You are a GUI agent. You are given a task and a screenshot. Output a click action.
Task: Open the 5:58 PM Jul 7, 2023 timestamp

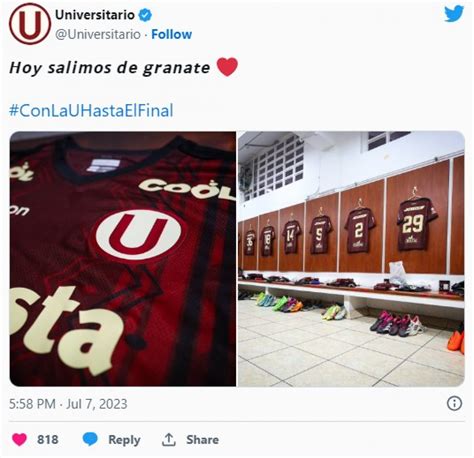click(x=68, y=404)
